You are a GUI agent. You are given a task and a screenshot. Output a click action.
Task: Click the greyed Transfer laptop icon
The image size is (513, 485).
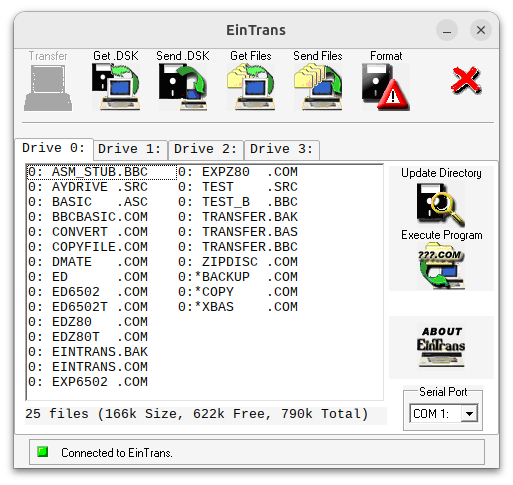pos(48,87)
